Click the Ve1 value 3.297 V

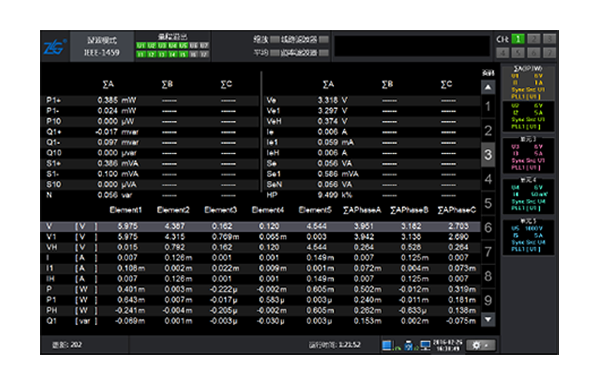[333, 111]
